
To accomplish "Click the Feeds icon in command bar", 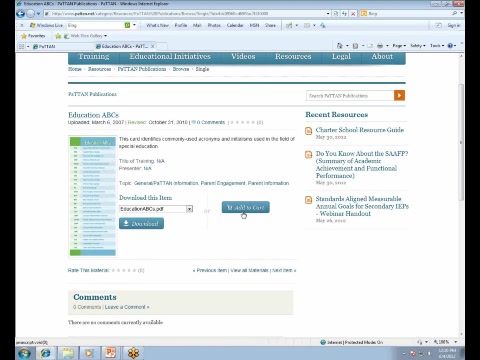I will click(356, 46).
